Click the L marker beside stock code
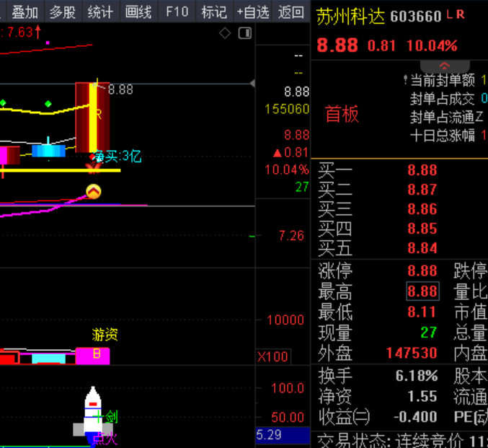The image size is (488, 448). (x=449, y=14)
